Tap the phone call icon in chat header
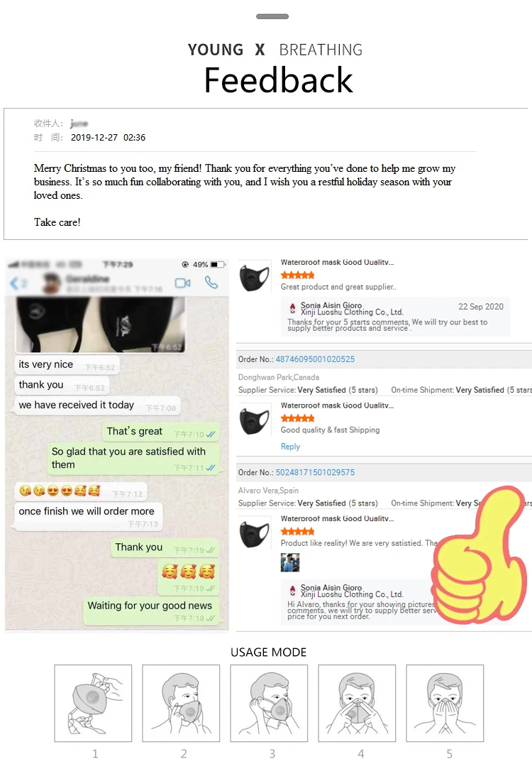 point(211,283)
